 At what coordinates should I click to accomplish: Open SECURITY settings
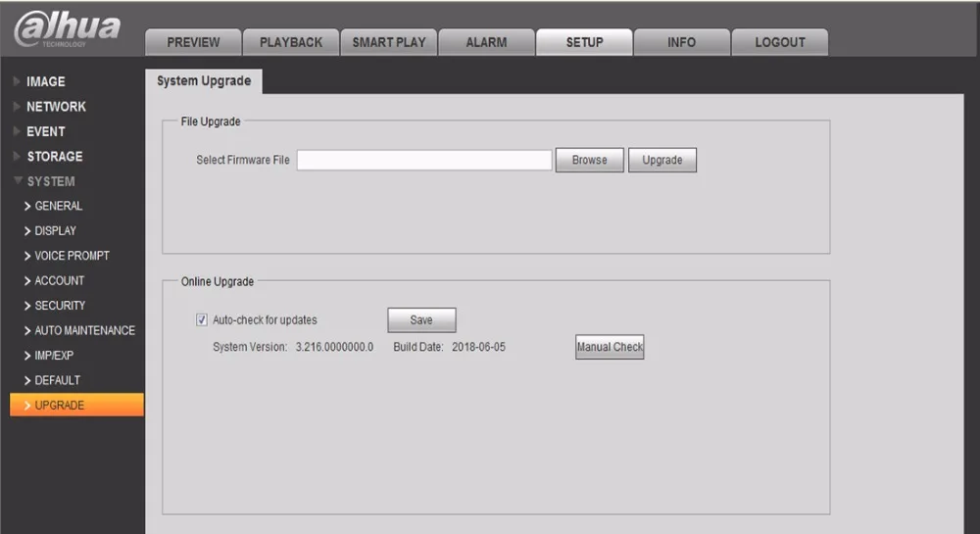point(60,306)
